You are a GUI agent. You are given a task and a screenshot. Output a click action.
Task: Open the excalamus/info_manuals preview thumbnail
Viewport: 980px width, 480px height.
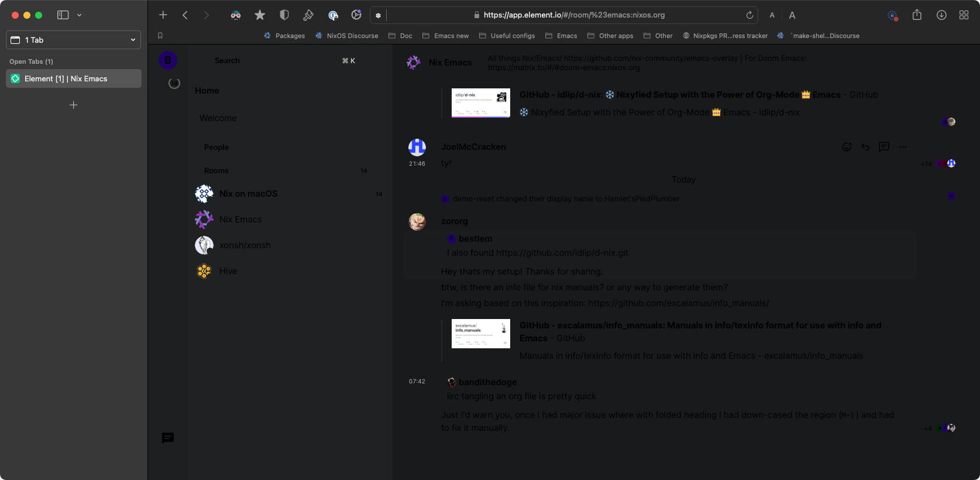(481, 334)
